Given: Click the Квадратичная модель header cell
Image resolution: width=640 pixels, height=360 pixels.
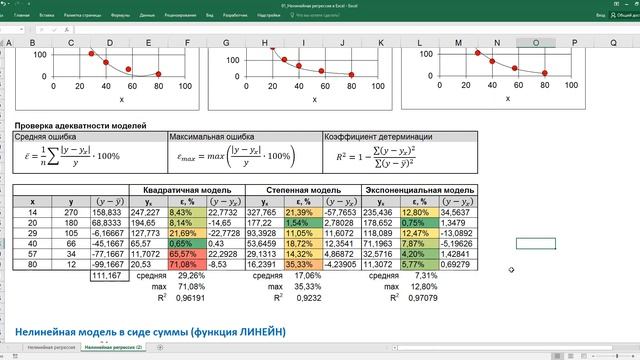Looking at the screenshot, I should (187, 190).
